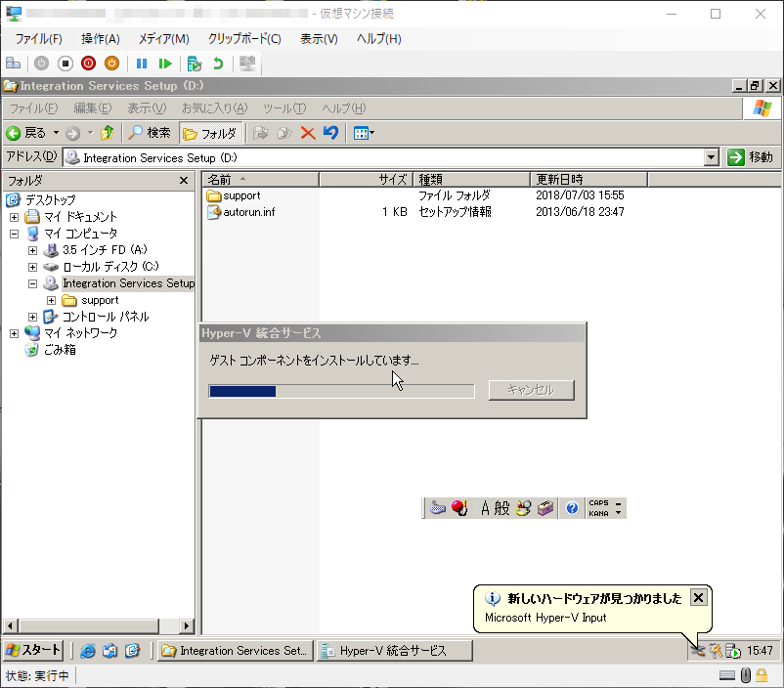Image resolution: width=784 pixels, height=688 pixels.
Task: Select ごみ箱 in the folder tree
Action: [x=60, y=350]
